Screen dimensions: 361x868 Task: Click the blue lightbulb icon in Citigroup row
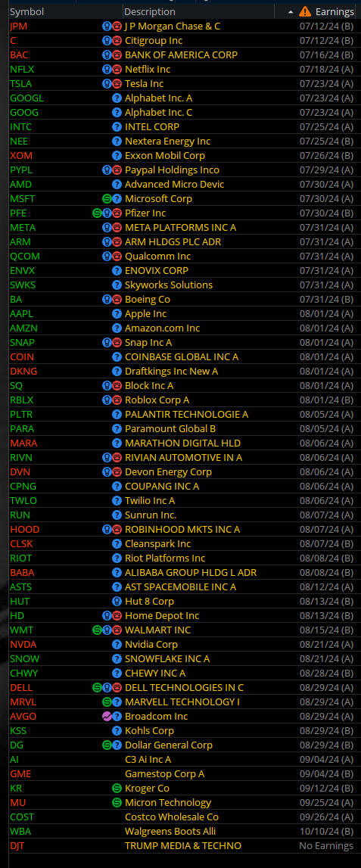coord(107,40)
